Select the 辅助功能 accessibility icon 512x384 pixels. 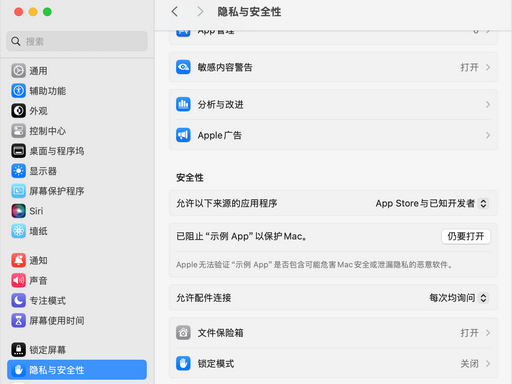[x=18, y=91]
